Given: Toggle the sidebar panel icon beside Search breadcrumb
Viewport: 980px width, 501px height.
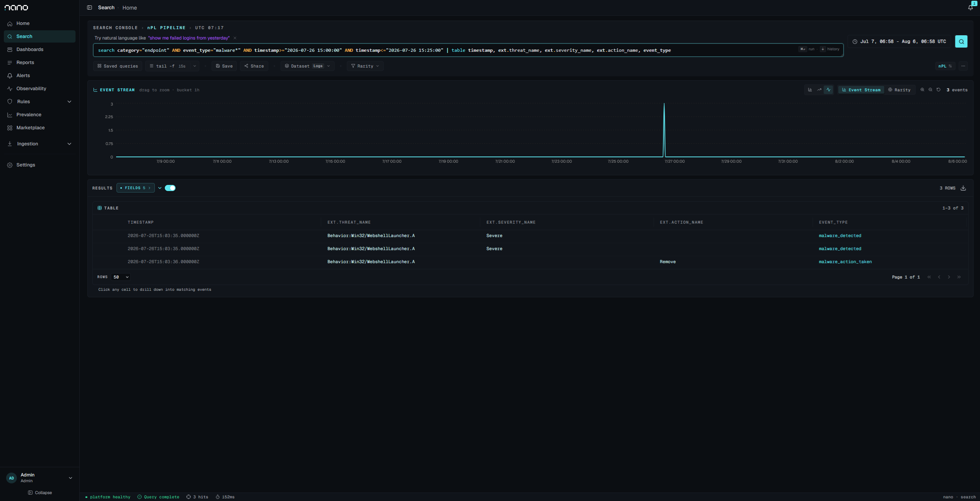Looking at the screenshot, I should coord(89,8).
